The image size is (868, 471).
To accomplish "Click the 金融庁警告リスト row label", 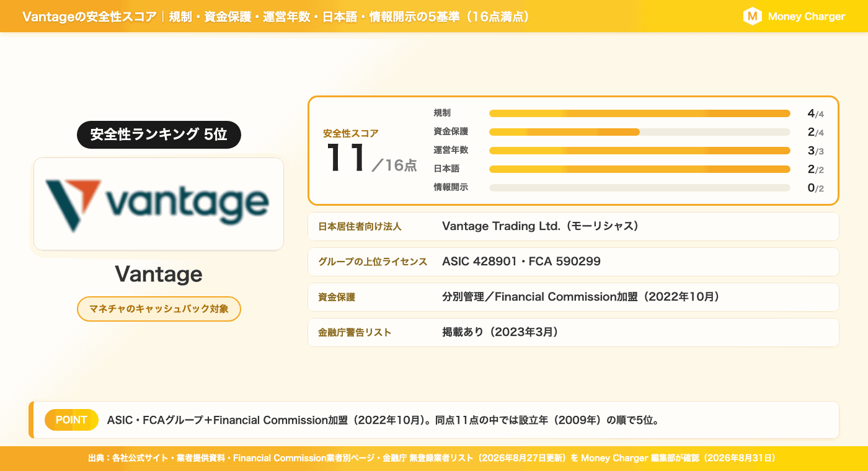I will click(x=355, y=333).
